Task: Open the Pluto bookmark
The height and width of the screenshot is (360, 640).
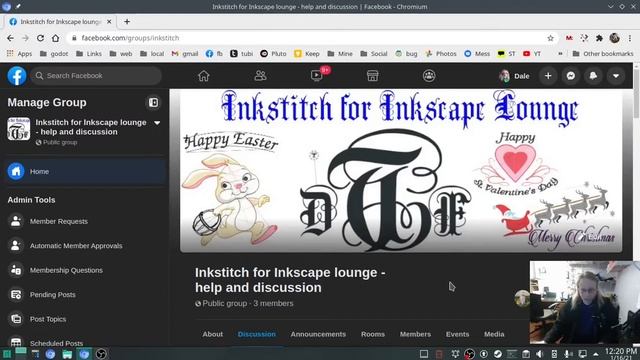Action: tap(273, 53)
